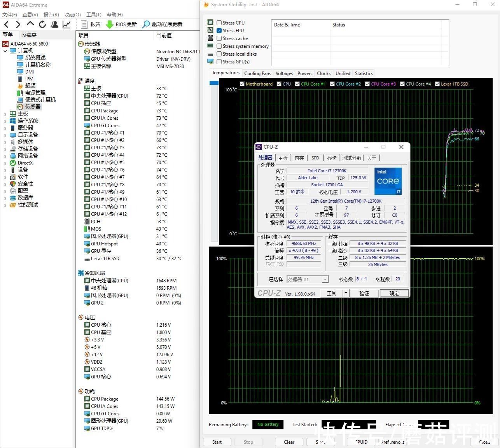Viewport: 500px width, 448px height.
Task: Enable the Stress local disks checkbox
Action: click(219, 54)
